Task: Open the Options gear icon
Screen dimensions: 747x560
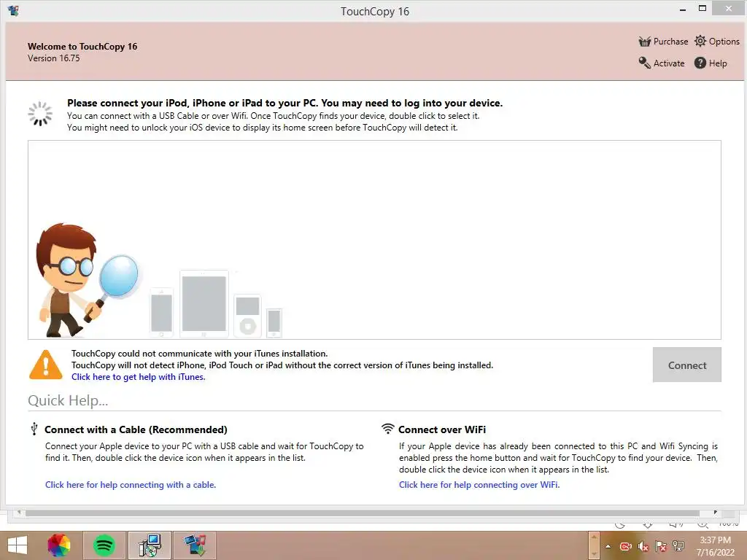Action: (x=700, y=41)
